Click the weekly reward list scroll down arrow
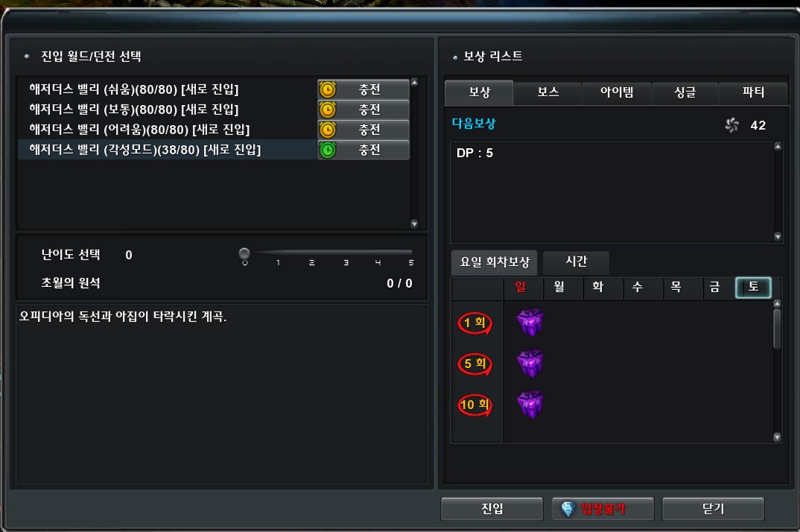The height and width of the screenshot is (532, 800). [777, 437]
